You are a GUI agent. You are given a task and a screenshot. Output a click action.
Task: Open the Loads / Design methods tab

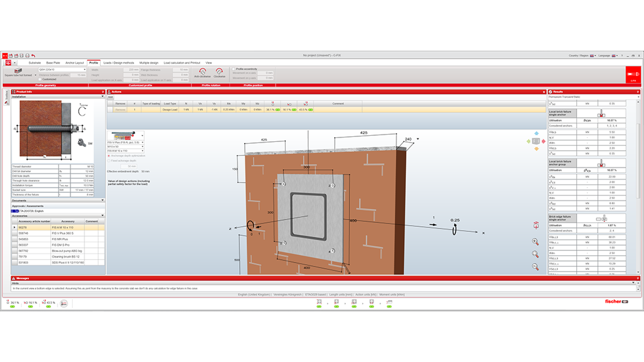click(x=119, y=63)
